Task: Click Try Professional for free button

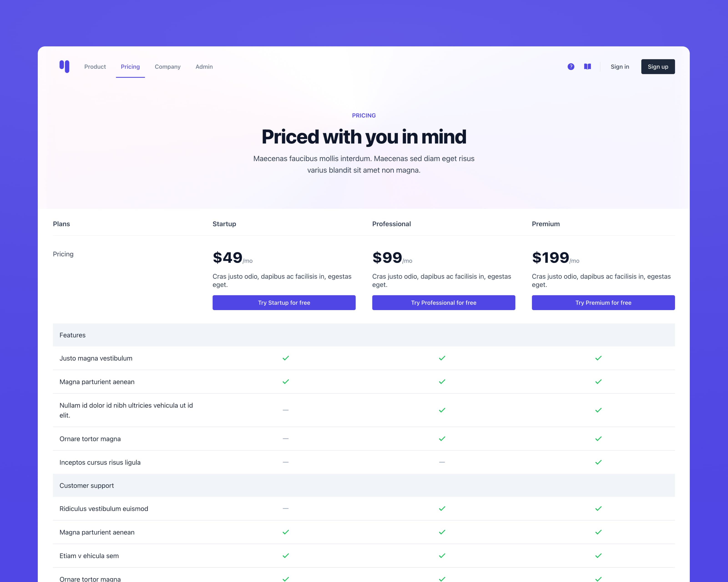Action: point(444,303)
